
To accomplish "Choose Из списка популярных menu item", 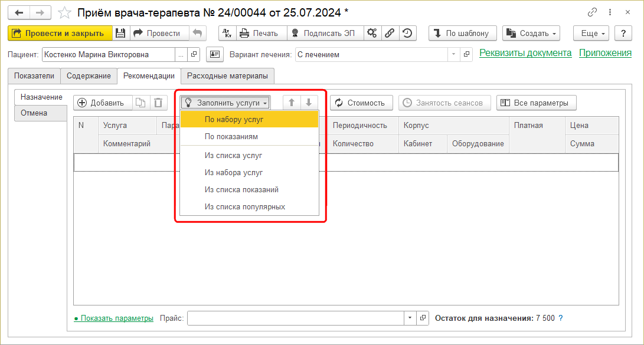I will coord(249,207).
